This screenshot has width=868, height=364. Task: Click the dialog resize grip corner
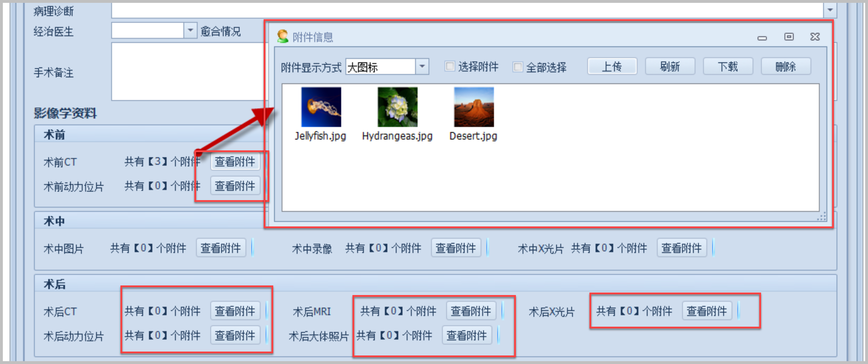[821, 216]
